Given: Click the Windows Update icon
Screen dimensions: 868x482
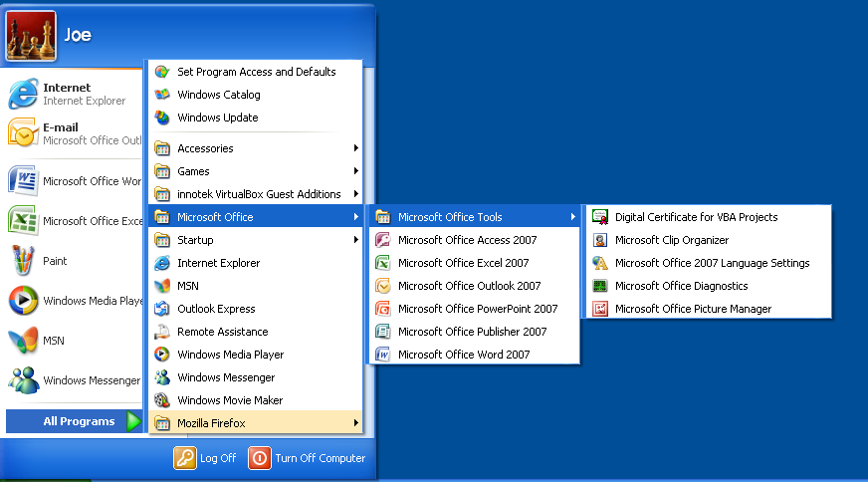Looking at the screenshot, I should pyautogui.click(x=162, y=118).
